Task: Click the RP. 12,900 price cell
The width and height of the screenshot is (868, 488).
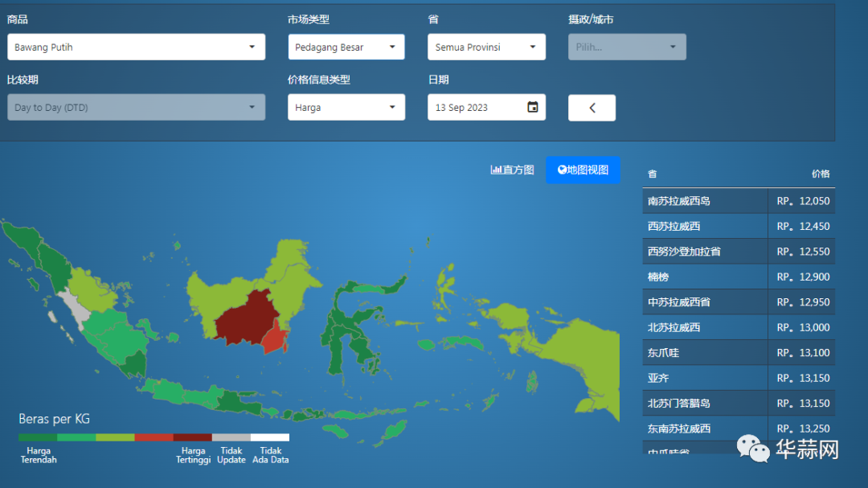Action: (x=802, y=277)
